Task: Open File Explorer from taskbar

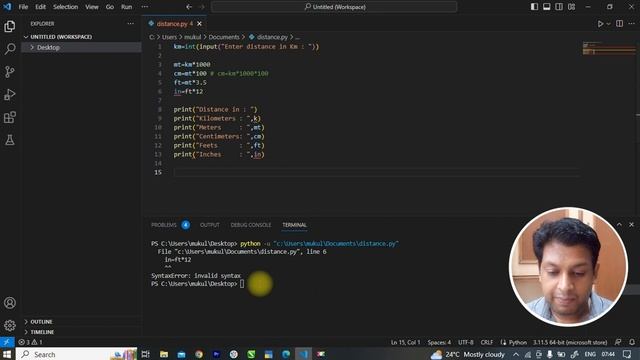Action: (164, 354)
